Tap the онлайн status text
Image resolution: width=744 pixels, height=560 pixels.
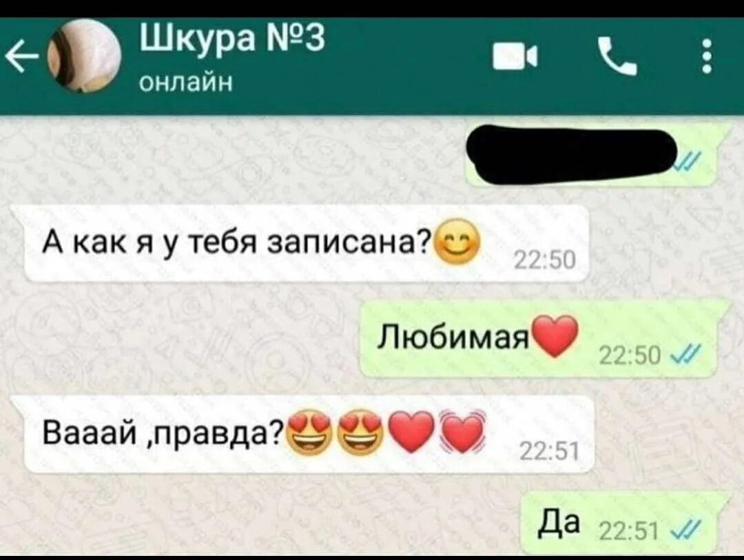click(186, 82)
